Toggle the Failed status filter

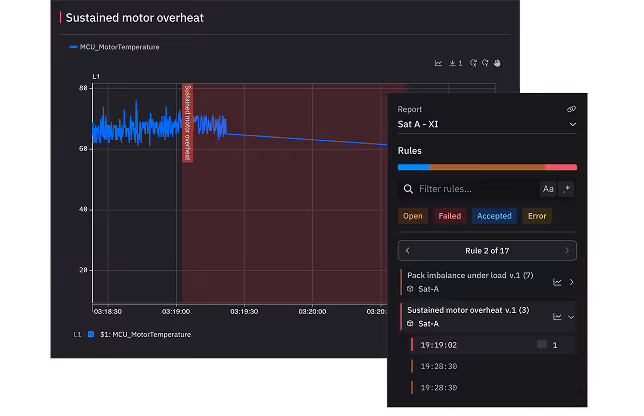450,216
